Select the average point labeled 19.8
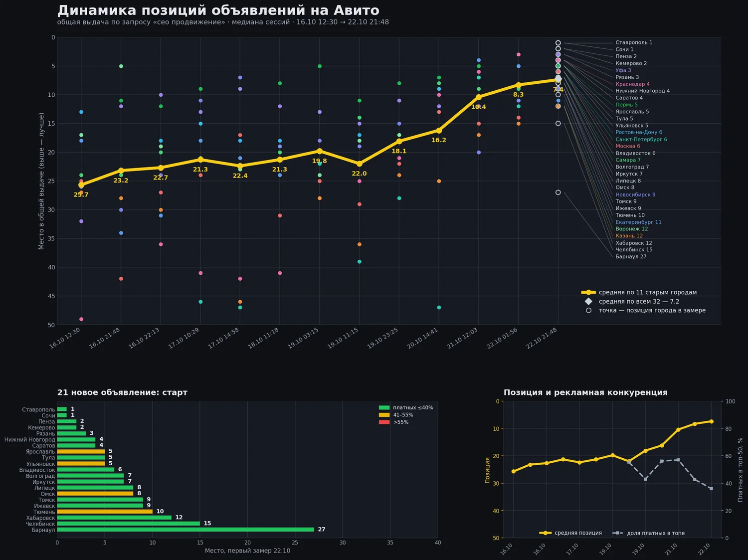748x560 pixels. (320, 151)
